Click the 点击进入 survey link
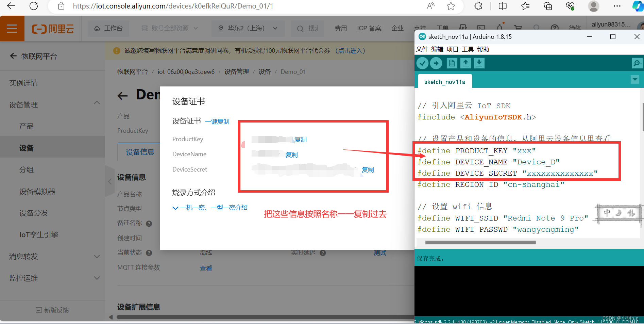Viewport: 644px width, 324px height. (x=350, y=51)
